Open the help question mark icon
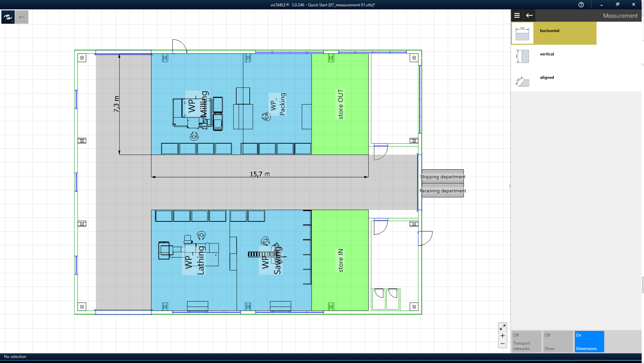This screenshot has width=644, height=363. pos(581,5)
